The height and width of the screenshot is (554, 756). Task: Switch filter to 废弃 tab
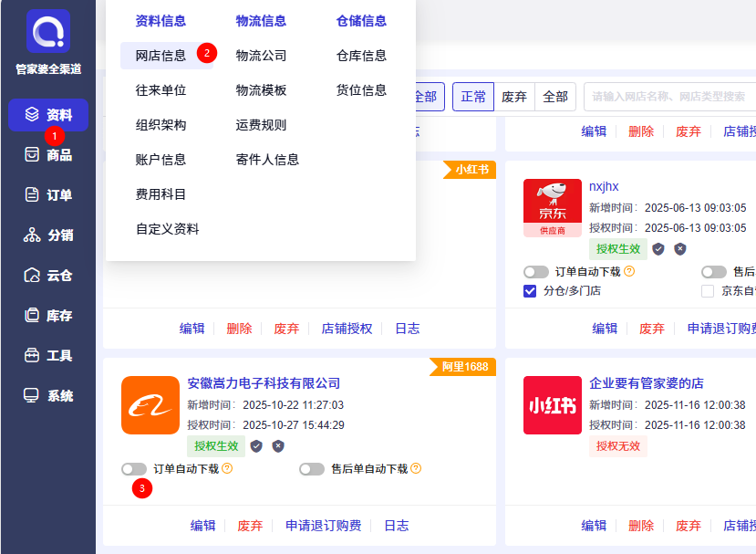(514, 97)
